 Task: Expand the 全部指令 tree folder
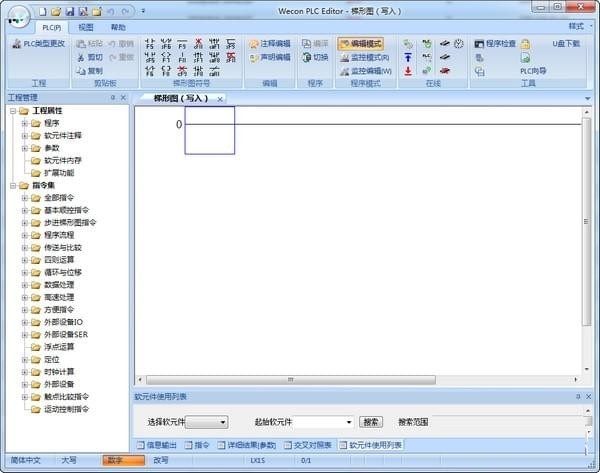[25, 198]
